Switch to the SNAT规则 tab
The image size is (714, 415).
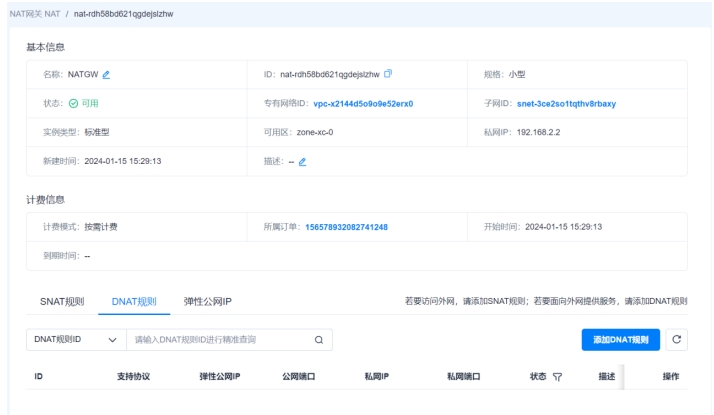click(62, 302)
